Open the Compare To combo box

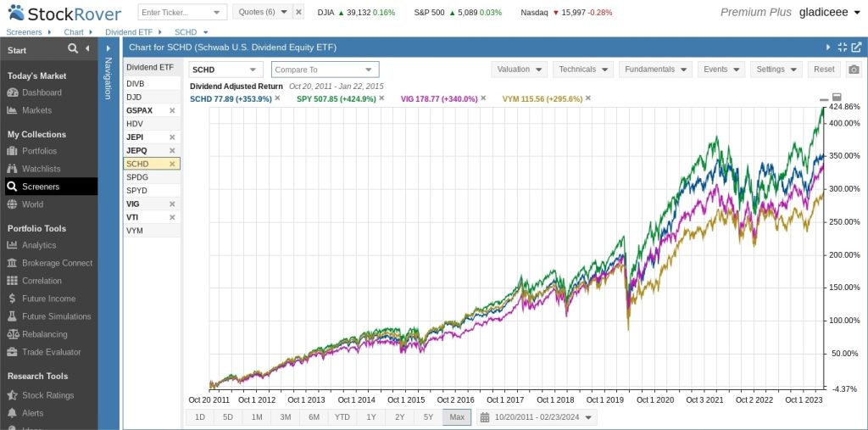(x=325, y=70)
